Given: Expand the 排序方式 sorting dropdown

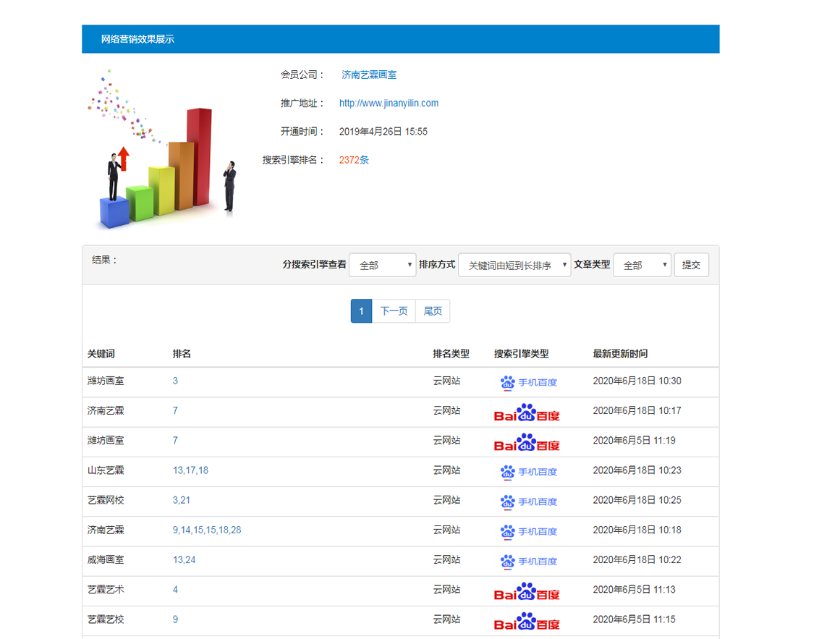Looking at the screenshot, I should [514, 265].
